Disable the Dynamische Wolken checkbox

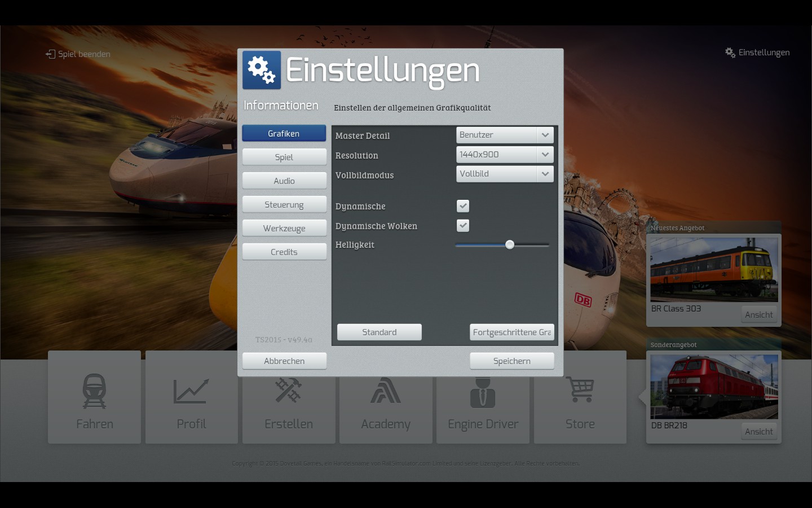(x=463, y=226)
